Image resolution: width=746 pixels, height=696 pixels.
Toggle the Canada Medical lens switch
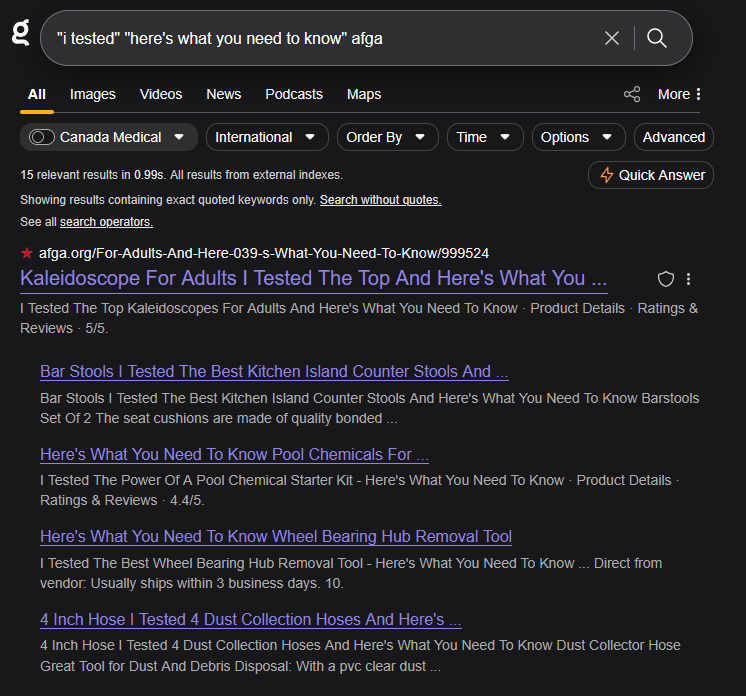[x=42, y=137]
